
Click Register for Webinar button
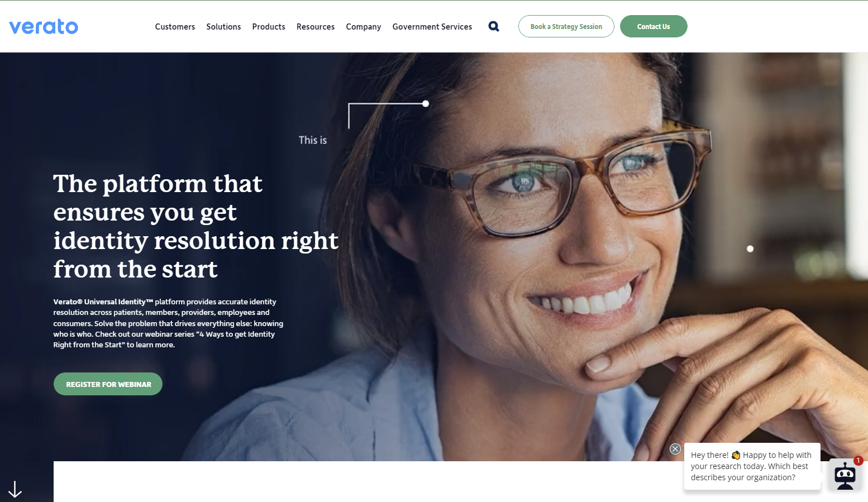click(108, 384)
